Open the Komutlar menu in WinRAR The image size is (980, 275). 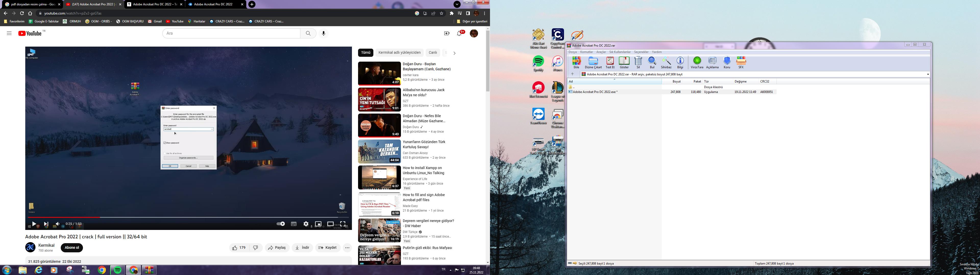click(586, 52)
